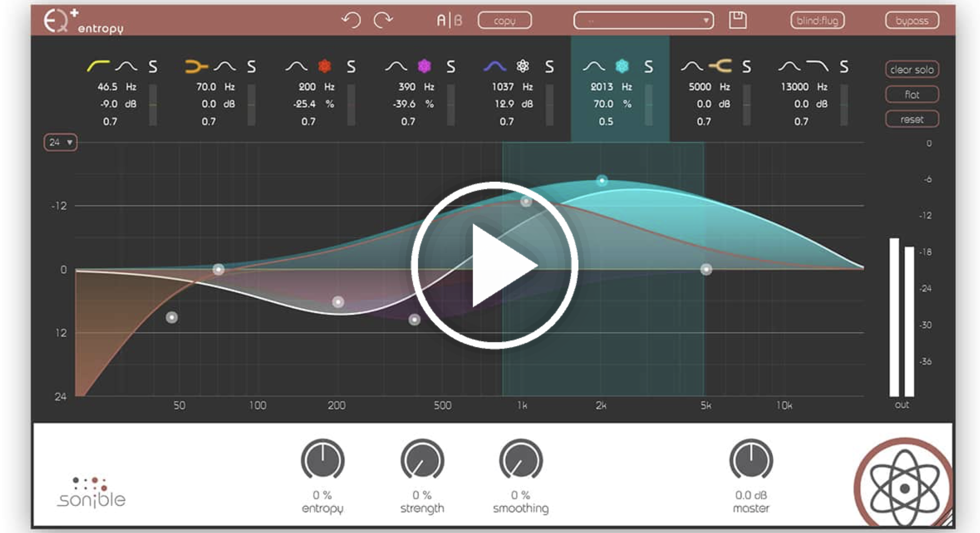Image resolution: width=980 pixels, height=533 pixels.
Task: Activate the purple entropy icon on the 390 Hz band
Action: pyautogui.click(x=424, y=67)
